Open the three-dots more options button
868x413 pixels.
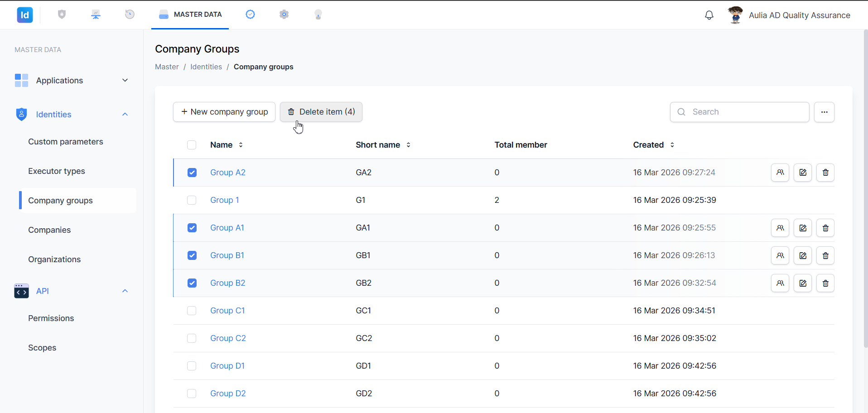point(824,112)
